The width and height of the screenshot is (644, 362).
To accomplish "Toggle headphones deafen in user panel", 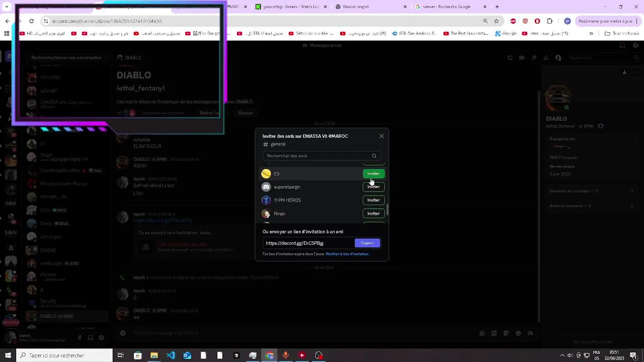I will click(x=91, y=338).
